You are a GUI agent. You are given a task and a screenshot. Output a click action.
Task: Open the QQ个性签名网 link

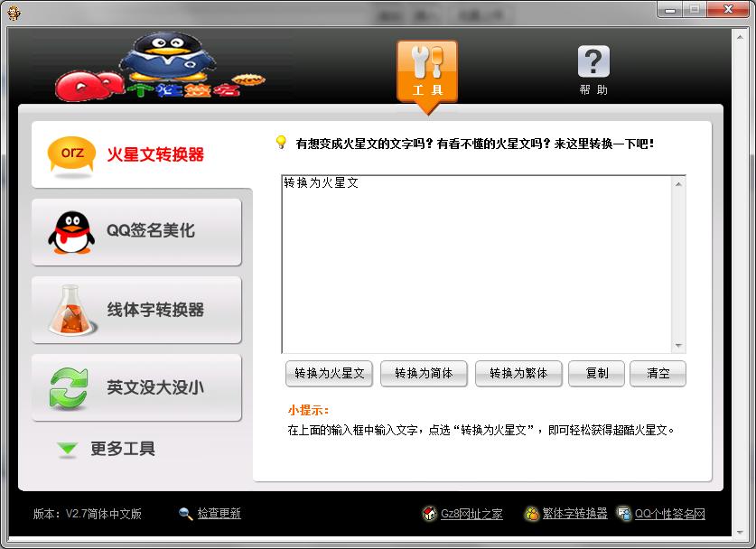(x=669, y=514)
